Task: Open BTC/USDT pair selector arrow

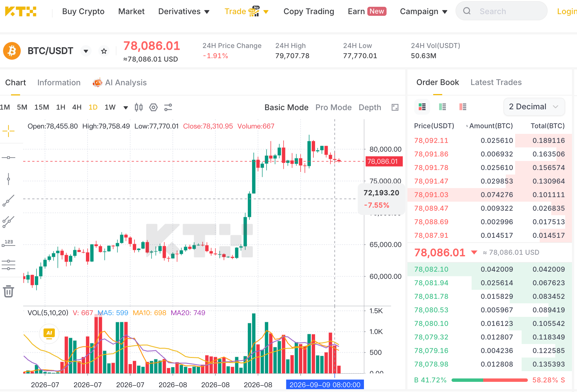Action: (x=86, y=51)
